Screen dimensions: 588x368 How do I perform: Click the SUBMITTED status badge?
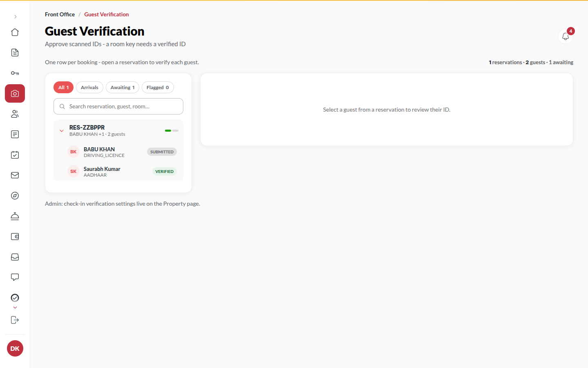click(x=162, y=152)
